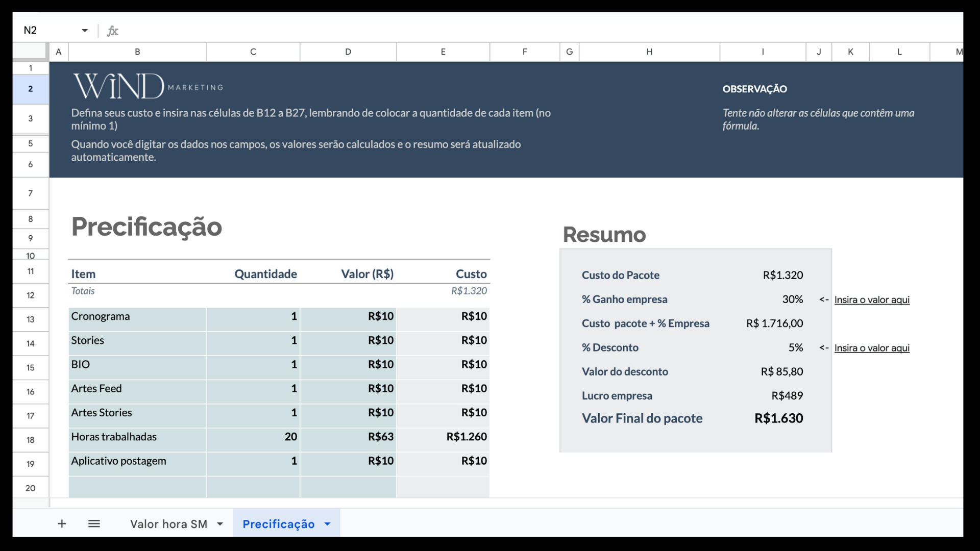The height and width of the screenshot is (551, 980).
Task: Click the WIND Marketing logo
Action: 148,86
